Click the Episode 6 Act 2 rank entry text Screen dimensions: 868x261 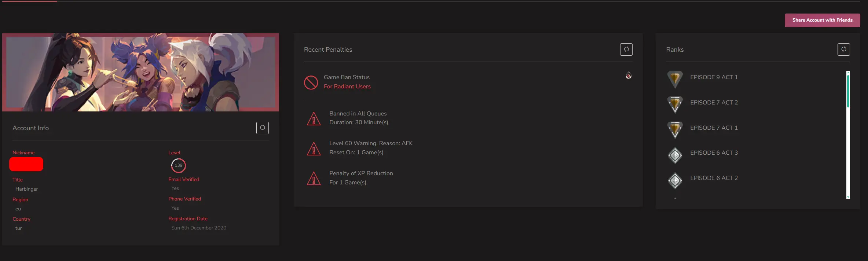[714, 178]
